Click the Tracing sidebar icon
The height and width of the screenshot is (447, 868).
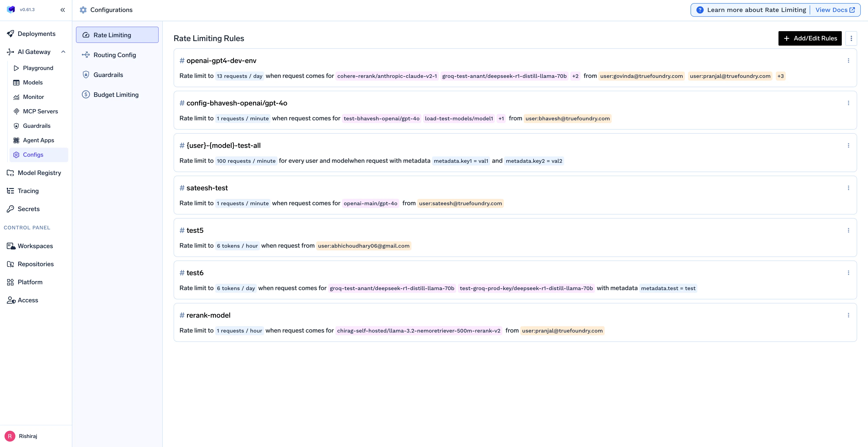point(10,191)
